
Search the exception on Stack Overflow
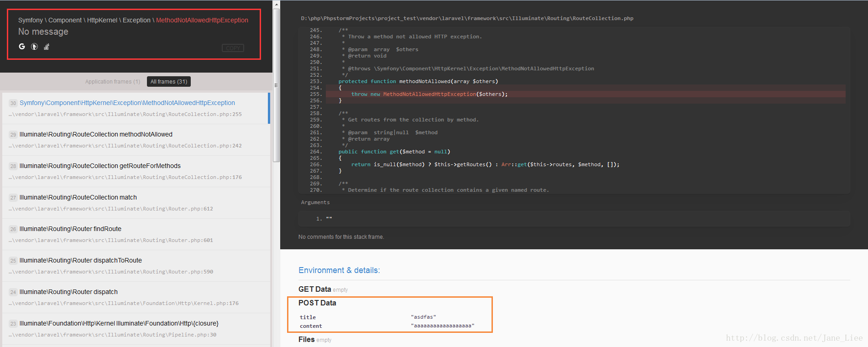(47, 46)
